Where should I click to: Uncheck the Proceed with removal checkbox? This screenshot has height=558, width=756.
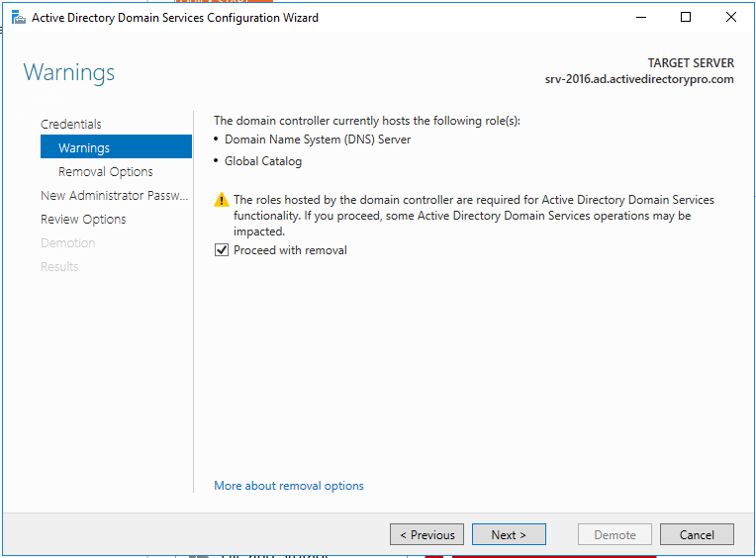(222, 250)
